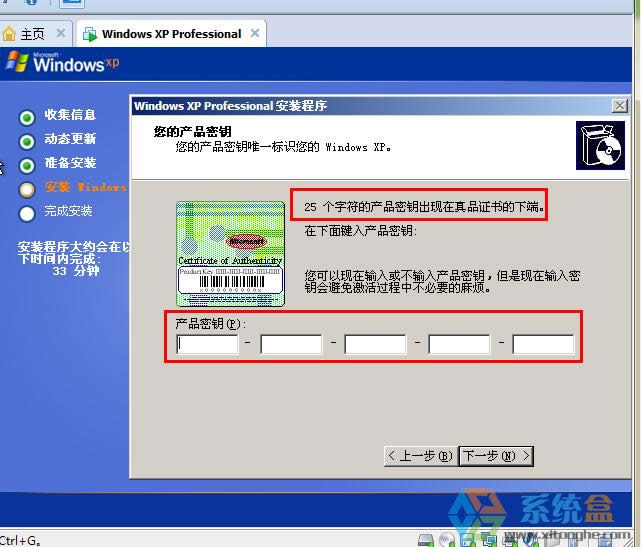This screenshot has width=641, height=547.
Task: Select the Windows XP Professional tab
Action: (172, 34)
